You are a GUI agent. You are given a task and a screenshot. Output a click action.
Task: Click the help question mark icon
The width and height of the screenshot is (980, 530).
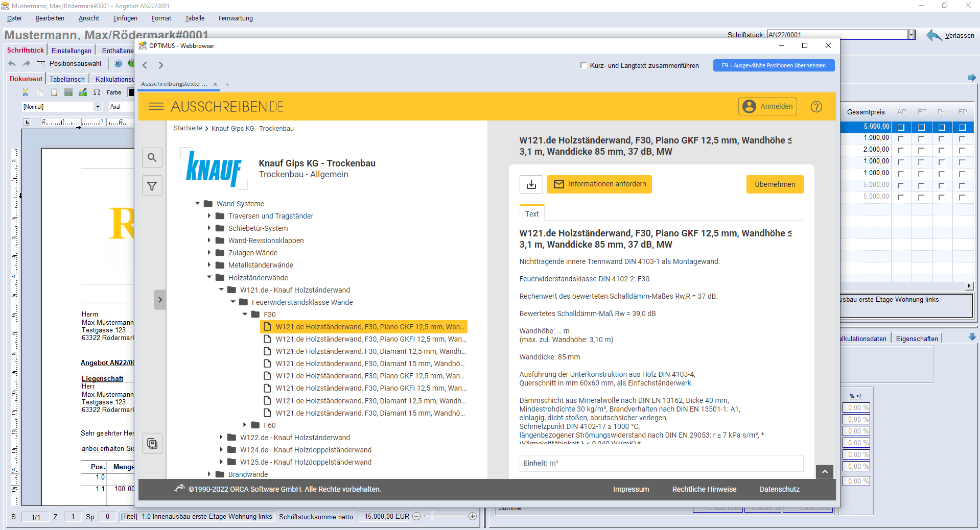point(816,107)
